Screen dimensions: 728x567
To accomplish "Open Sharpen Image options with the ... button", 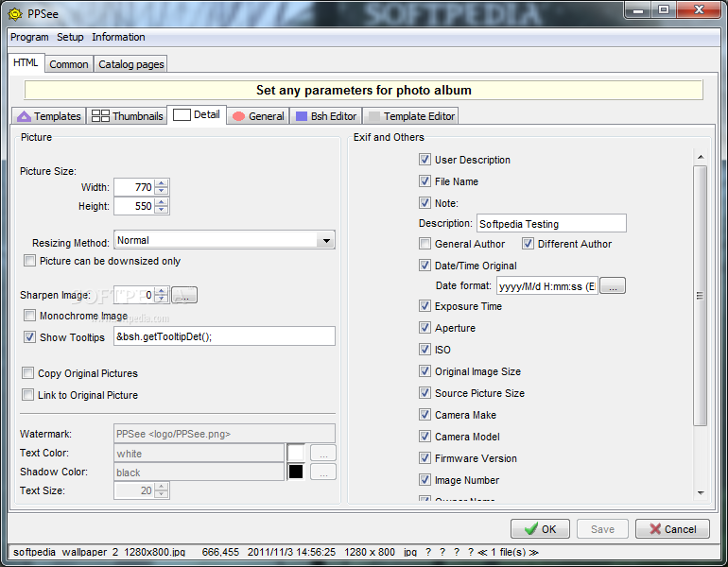I will click(184, 295).
